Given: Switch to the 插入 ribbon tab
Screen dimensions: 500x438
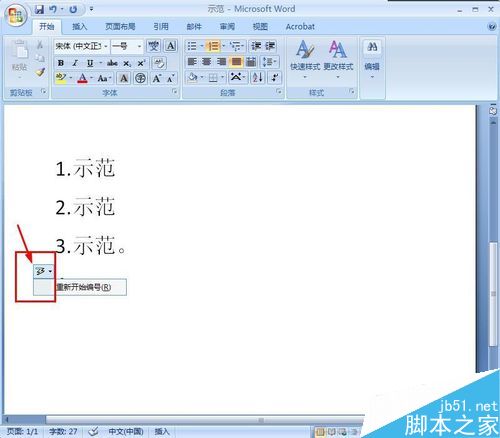Looking at the screenshot, I should [x=80, y=26].
